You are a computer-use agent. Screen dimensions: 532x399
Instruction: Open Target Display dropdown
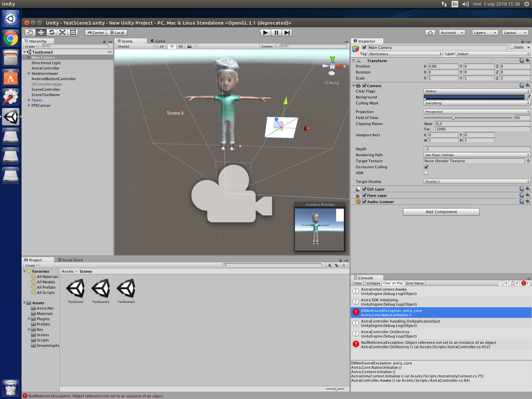[477, 182]
